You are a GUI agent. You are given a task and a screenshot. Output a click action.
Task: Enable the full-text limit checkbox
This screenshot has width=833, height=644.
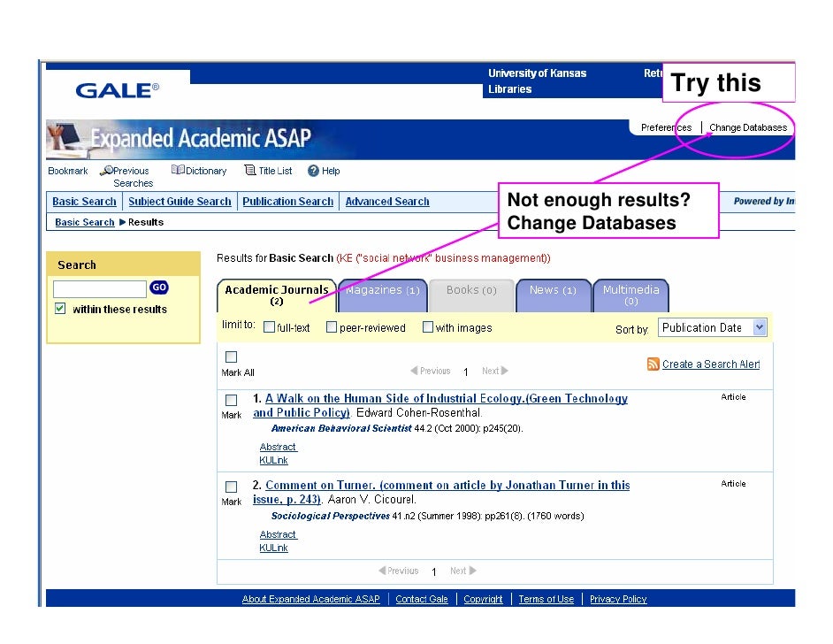pyautogui.click(x=270, y=327)
